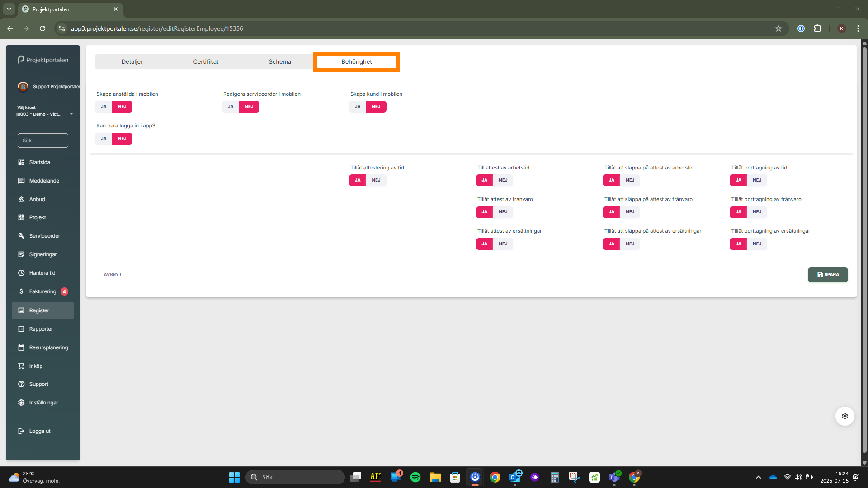Open Startsida from the sidebar icon
The image size is (868, 488).
click(x=21, y=162)
